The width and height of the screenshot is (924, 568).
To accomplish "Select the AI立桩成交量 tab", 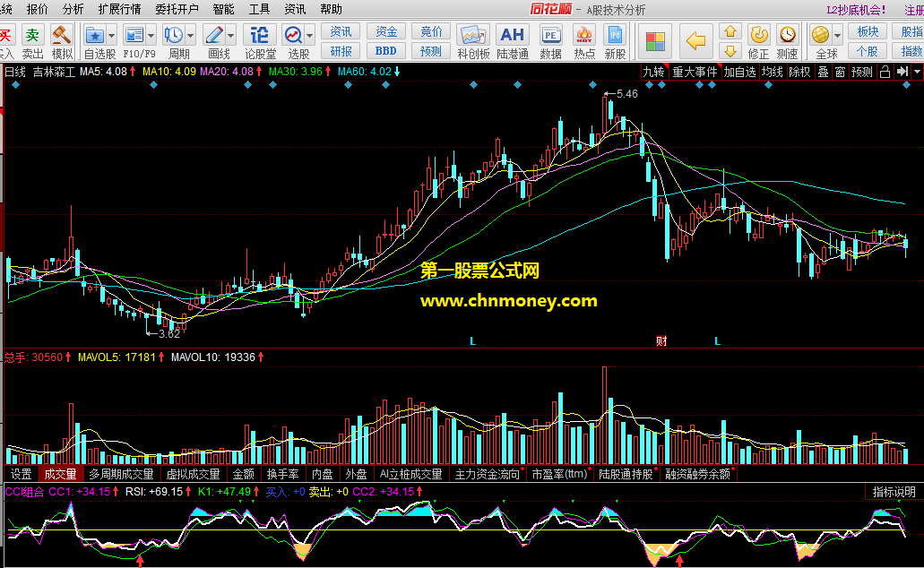I will click(x=410, y=474).
